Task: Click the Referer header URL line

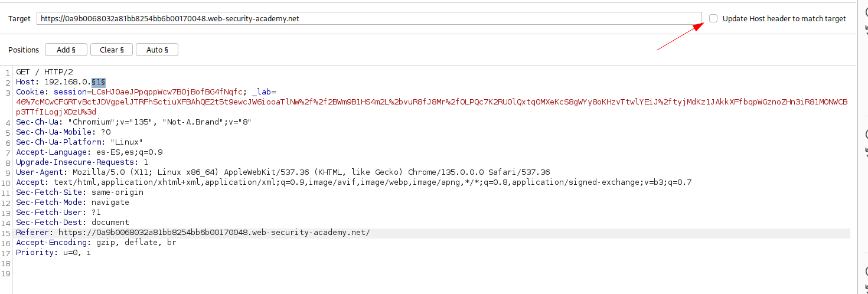Action: pyautogui.click(x=193, y=232)
